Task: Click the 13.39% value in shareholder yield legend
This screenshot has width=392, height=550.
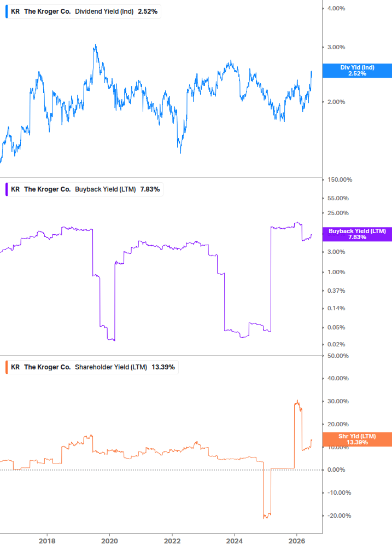Action: tap(163, 367)
